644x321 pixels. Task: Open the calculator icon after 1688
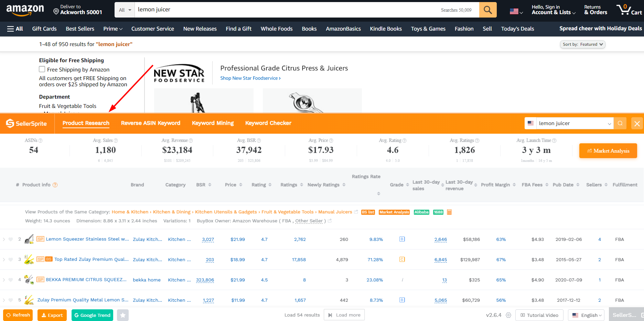(449, 212)
